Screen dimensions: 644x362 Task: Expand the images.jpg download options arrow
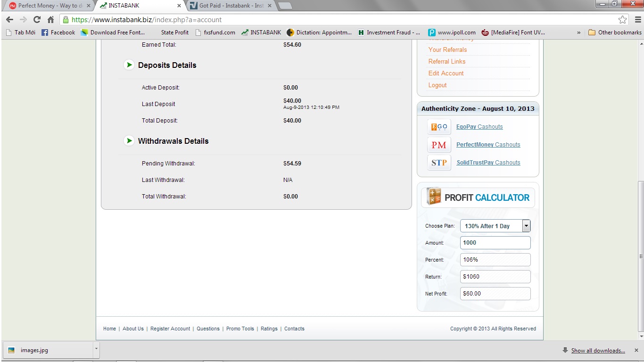pos(96,350)
